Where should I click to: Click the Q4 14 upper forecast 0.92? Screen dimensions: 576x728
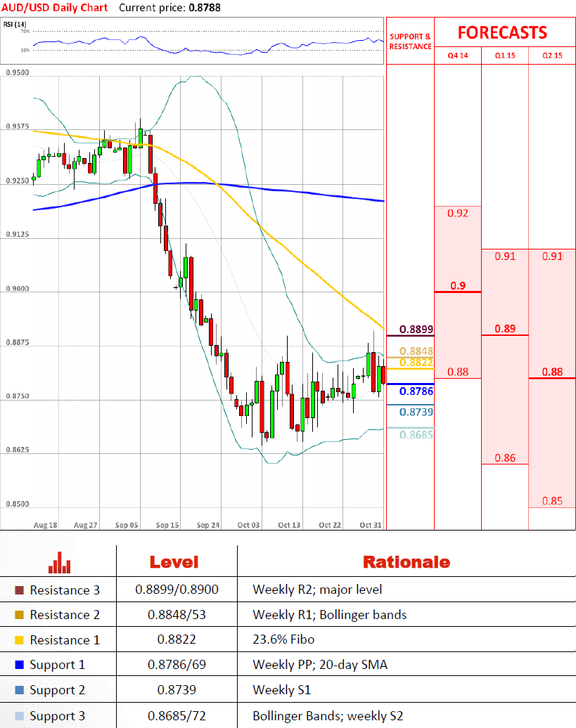click(x=458, y=213)
